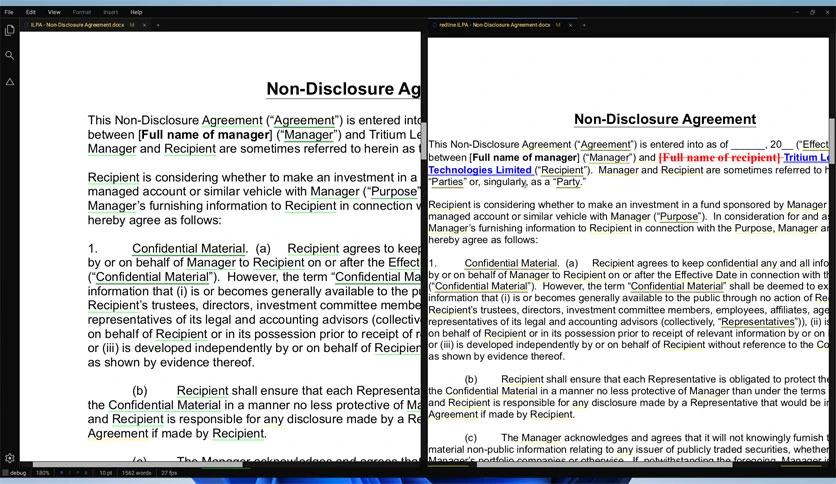Viewport: 836px width, 484px height.
Task: Click the left pane heading Non-Disclosure Ag
Action: (343, 88)
